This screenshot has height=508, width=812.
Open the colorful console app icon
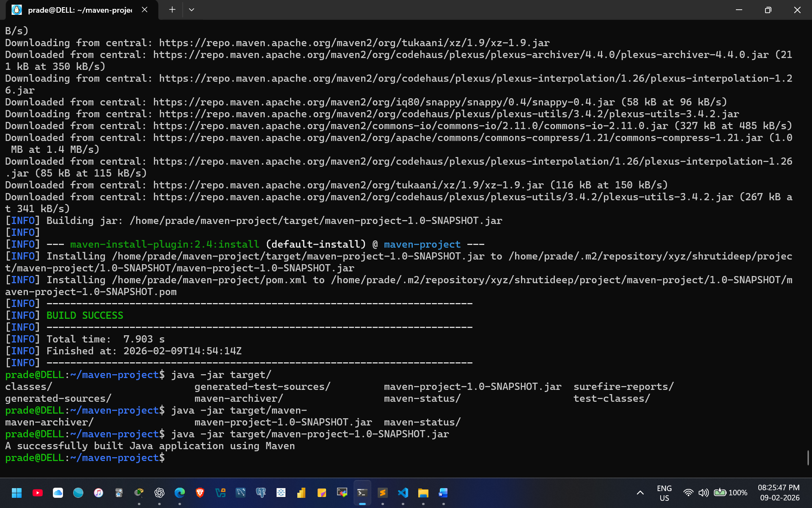[342, 493]
